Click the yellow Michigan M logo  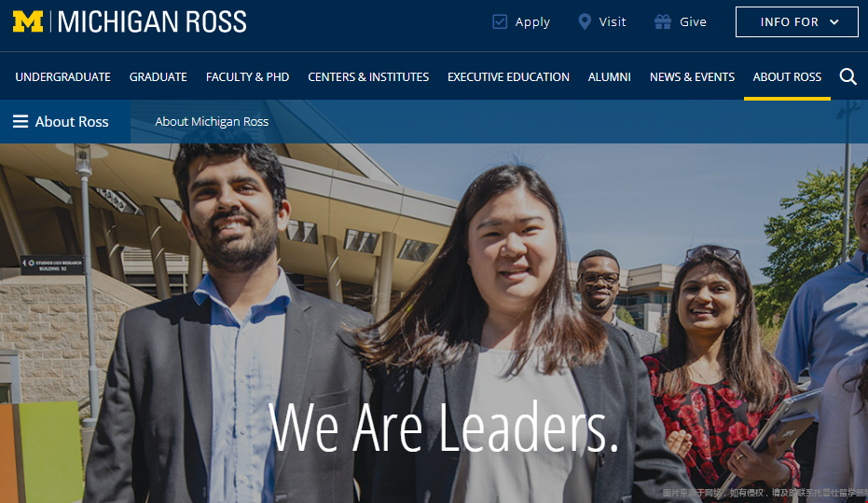pyautogui.click(x=28, y=21)
